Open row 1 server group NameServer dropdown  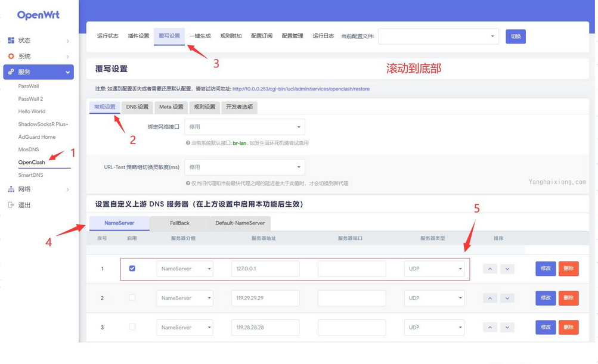pos(185,269)
